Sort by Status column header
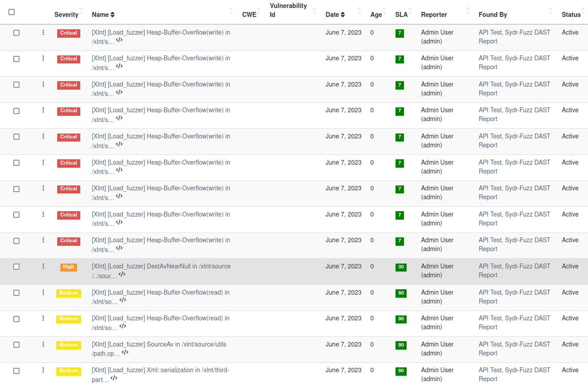Viewport: 588px width, 386px height. 571,15
